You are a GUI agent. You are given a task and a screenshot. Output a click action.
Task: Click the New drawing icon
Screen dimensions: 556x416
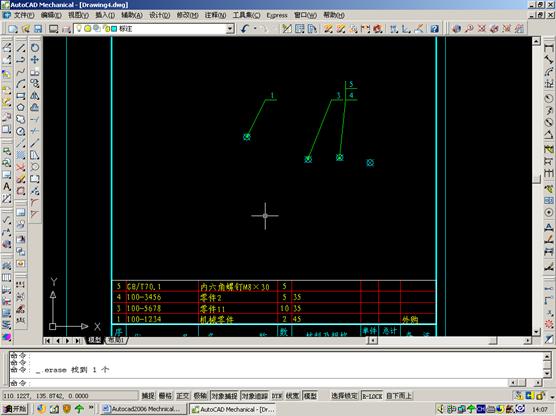13,29
